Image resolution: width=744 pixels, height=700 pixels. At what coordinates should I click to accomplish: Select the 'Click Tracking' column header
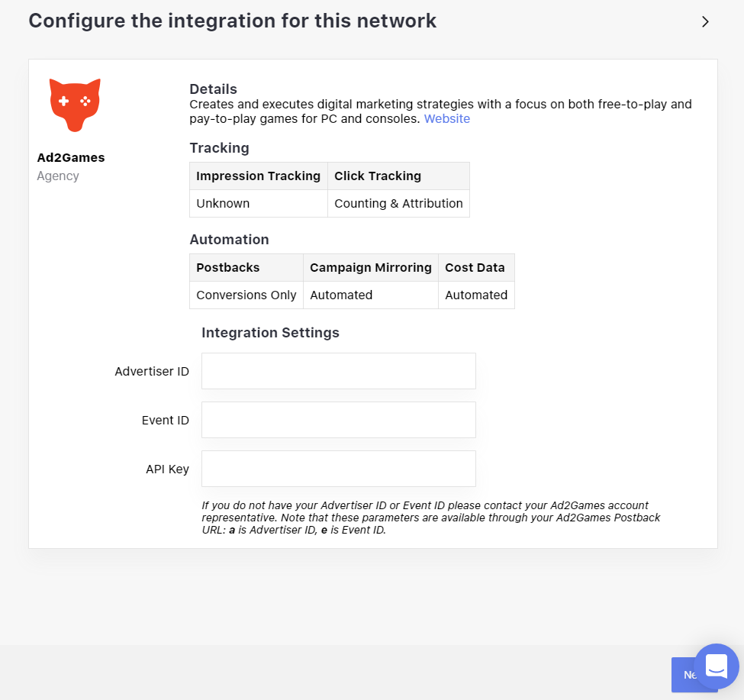click(x=398, y=176)
